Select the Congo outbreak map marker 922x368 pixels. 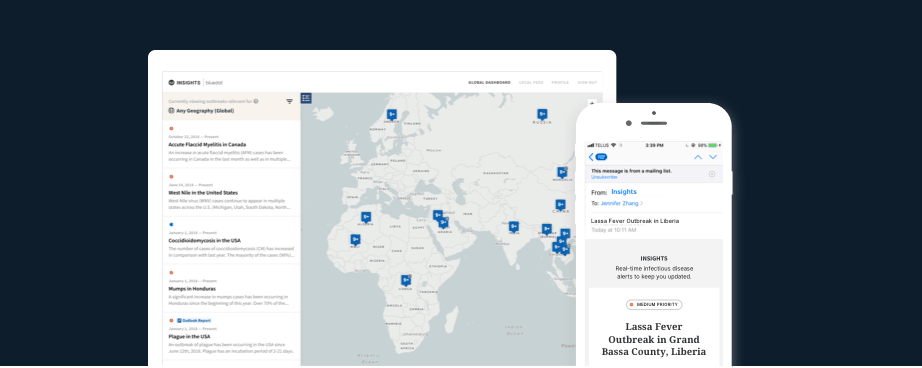(406, 280)
